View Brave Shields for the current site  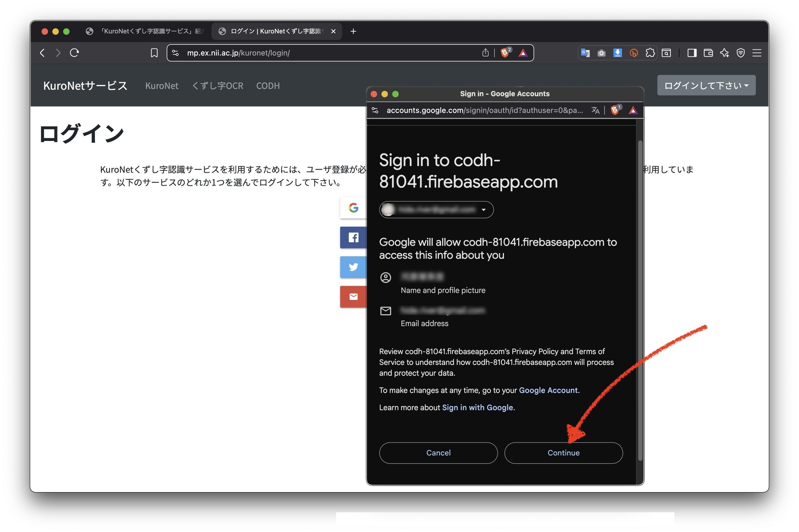(505, 53)
